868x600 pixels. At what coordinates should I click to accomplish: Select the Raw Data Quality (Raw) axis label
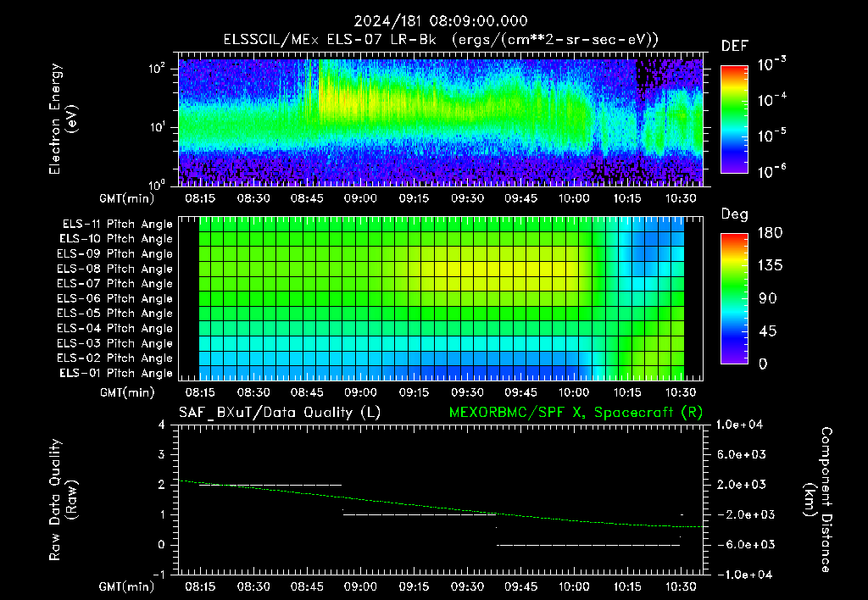point(63,500)
